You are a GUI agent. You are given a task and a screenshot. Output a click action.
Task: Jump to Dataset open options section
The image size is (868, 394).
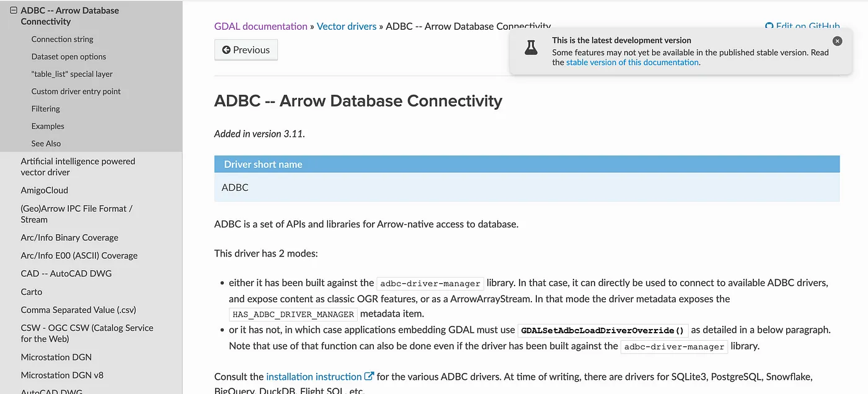(x=69, y=56)
